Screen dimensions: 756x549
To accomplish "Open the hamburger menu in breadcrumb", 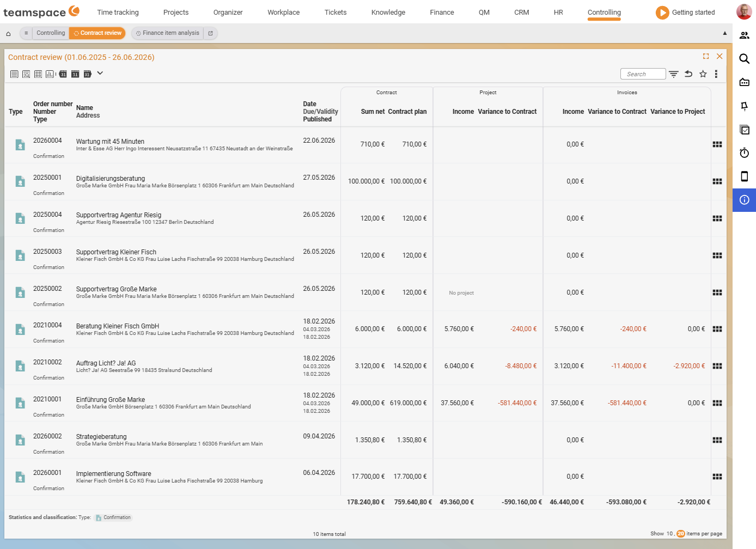I will (x=26, y=33).
